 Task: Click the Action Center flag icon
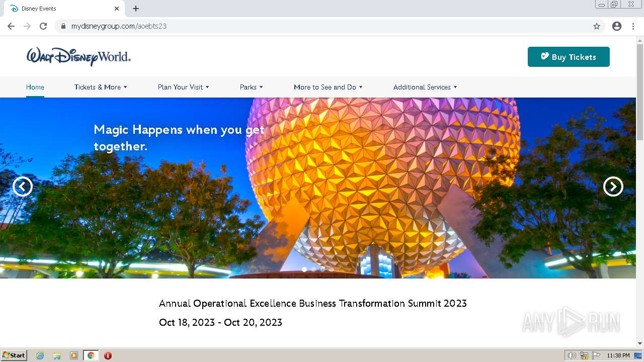pyautogui.click(x=596, y=355)
